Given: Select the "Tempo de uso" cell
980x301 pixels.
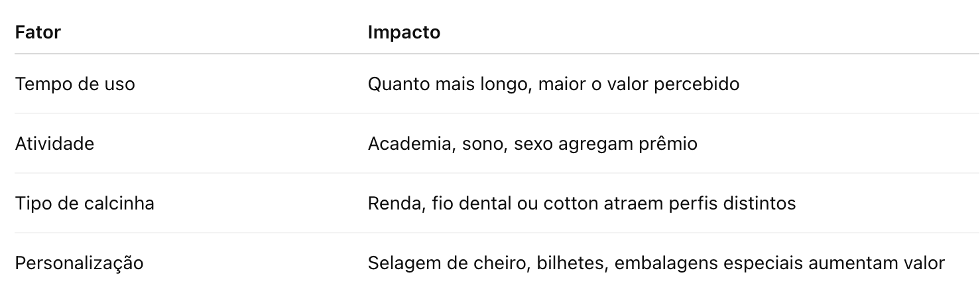Looking at the screenshot, I should coord(75,84).
